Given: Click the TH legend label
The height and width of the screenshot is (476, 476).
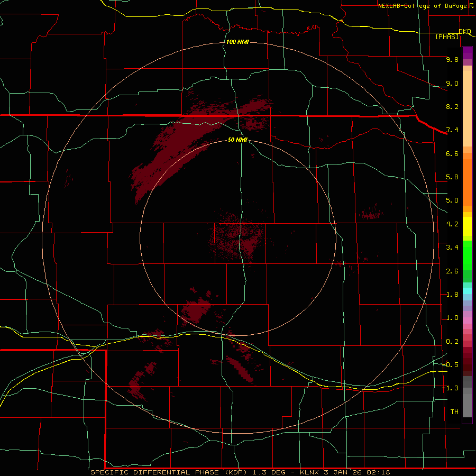Looking at the screenshot, I should point(454,412).
